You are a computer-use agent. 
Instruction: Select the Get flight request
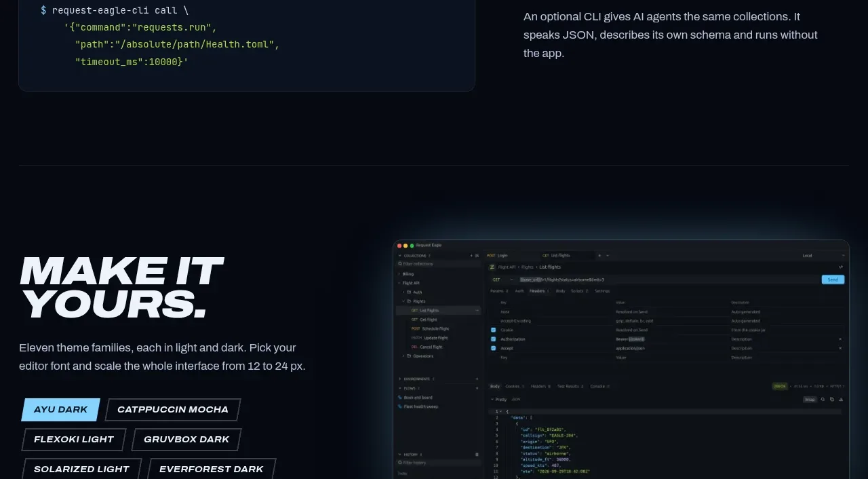pos(438,320)
